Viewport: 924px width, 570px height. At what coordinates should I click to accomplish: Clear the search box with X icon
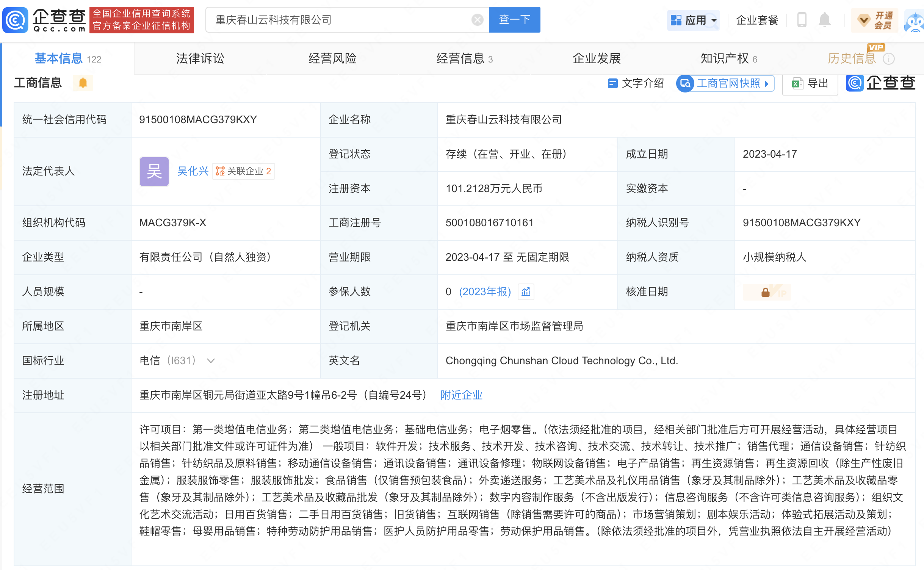(x=477, y=20)
